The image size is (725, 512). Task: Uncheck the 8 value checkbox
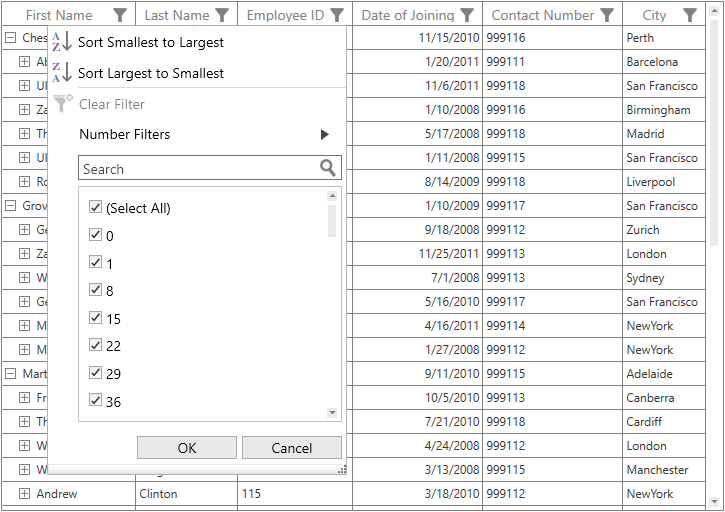95,290
